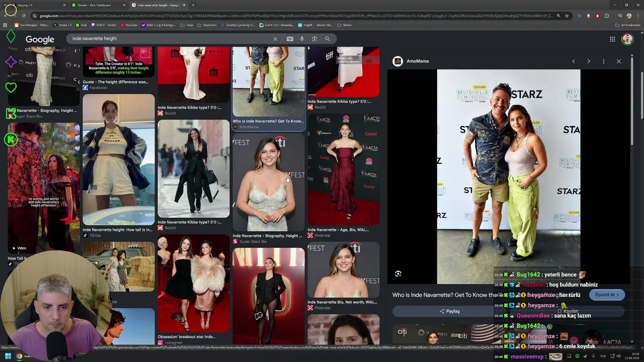Click the Google logo
The width and height of the screenshot is (644, 362).
[x=40, y=39]
